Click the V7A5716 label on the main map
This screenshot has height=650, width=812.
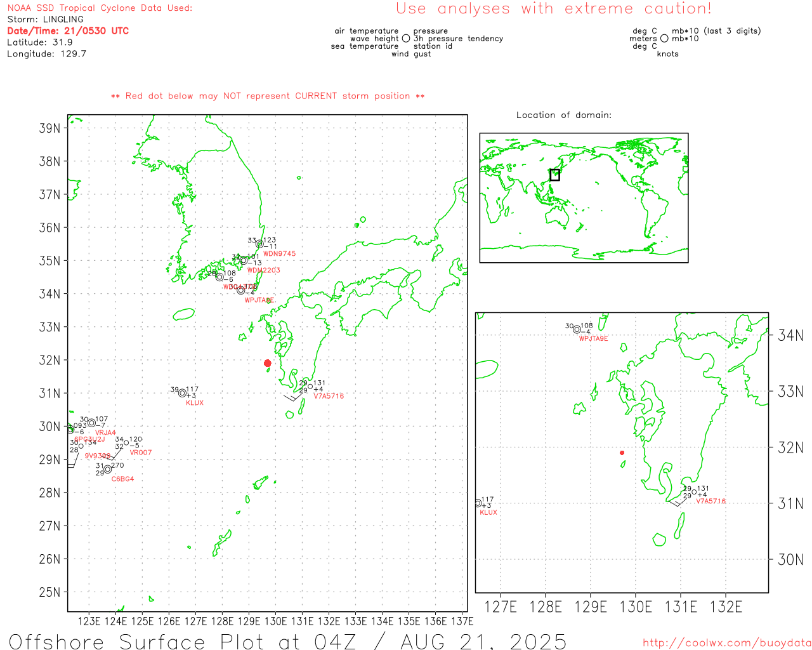click(329, 396)
